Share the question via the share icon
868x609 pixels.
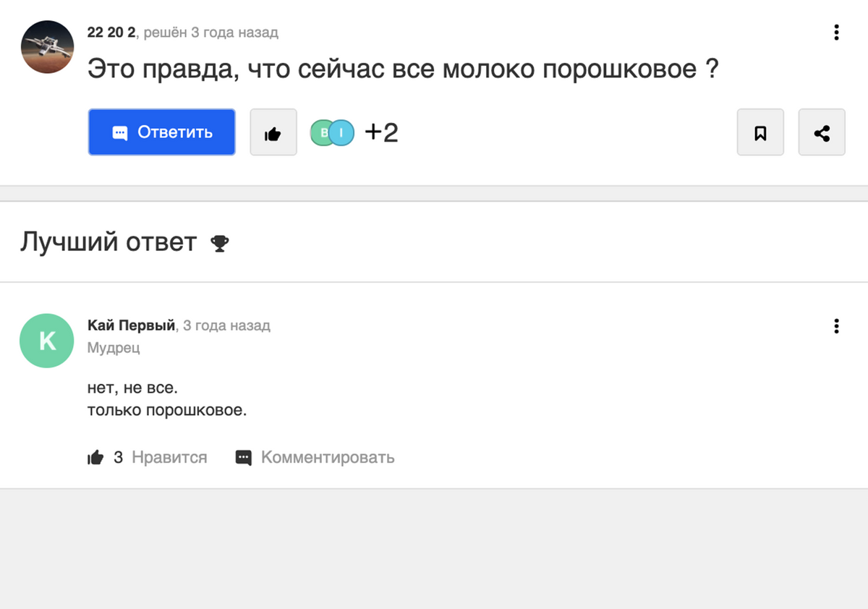tap(822, 133)
